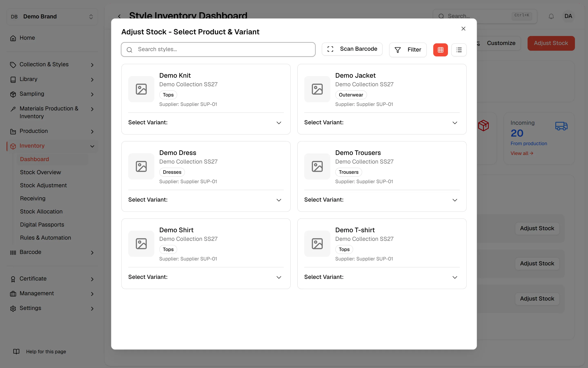Screen dimensions: 588x368
Task: Expand the Library menu
Action: [x=52, y=79]
